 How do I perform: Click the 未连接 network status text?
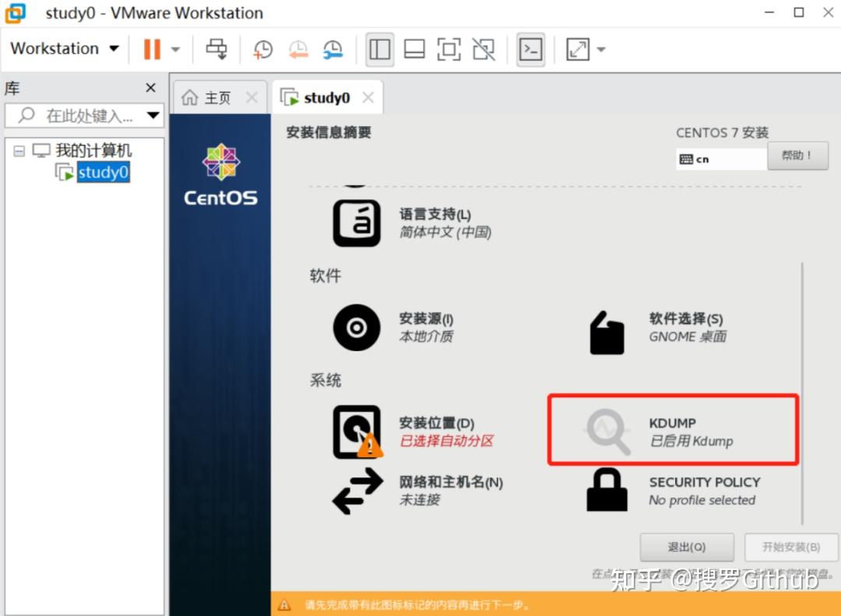(x=420, y=500)
